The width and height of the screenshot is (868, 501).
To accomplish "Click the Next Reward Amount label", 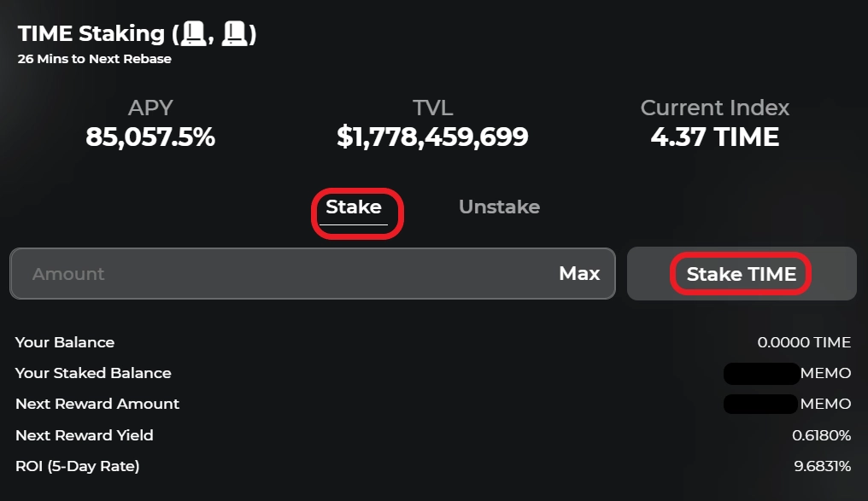I will point(97,404).
